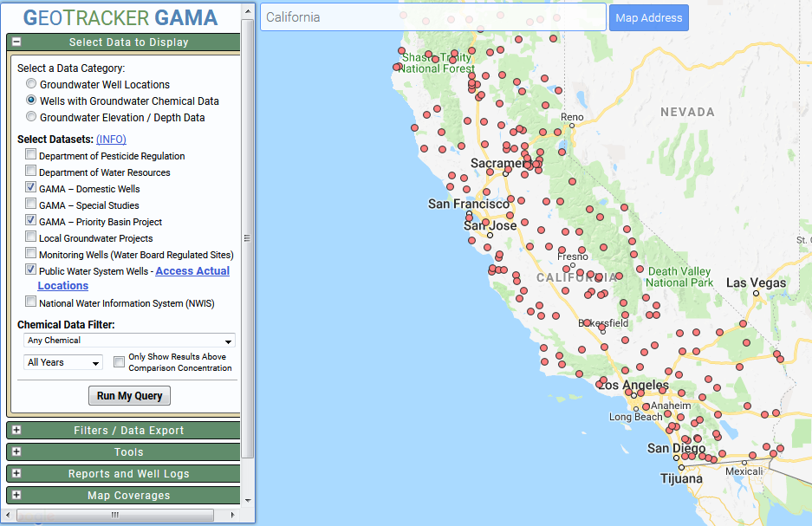Enable Department of Pesticide Regulation dataset
812x526 pixels.
(x=31, y=156)
